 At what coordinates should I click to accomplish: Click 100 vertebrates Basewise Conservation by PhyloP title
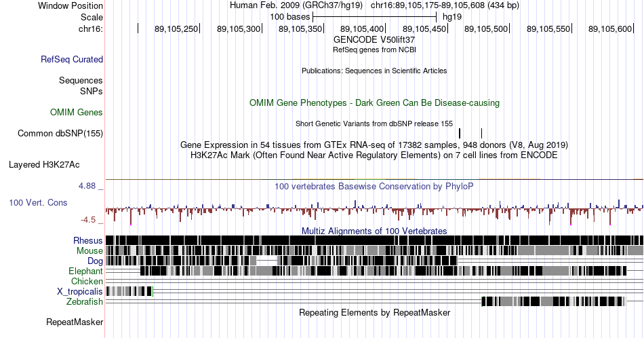[374, 186]
